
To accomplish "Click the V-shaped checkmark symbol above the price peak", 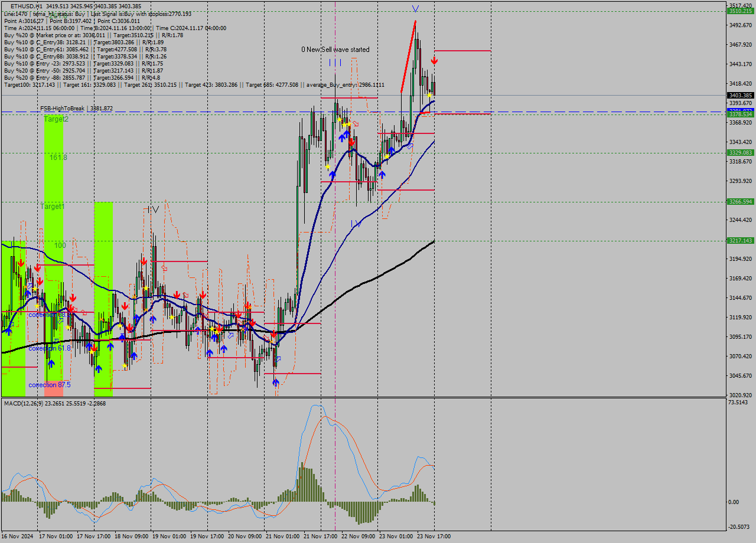I will [x=415, y=8].
